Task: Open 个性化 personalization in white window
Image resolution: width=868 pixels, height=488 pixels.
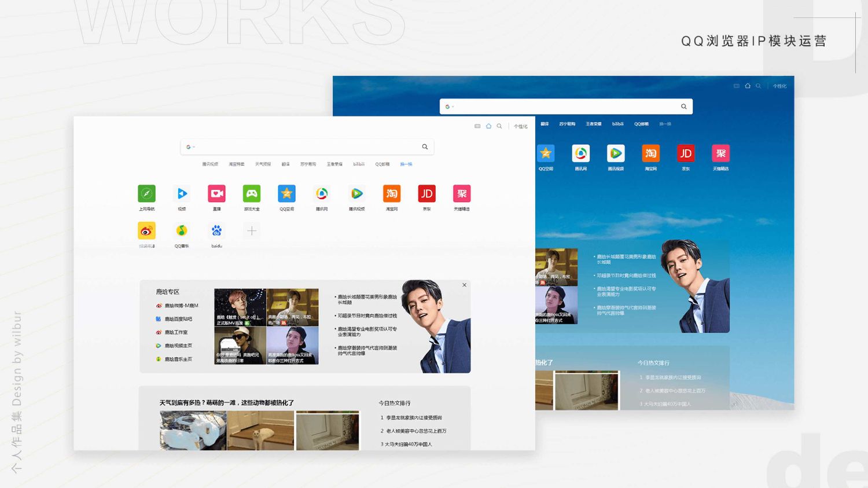Action: tap(520, 126)
